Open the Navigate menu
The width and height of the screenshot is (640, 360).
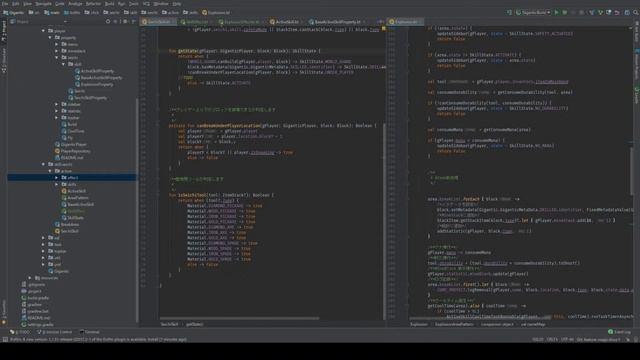[x=43, y=4]
